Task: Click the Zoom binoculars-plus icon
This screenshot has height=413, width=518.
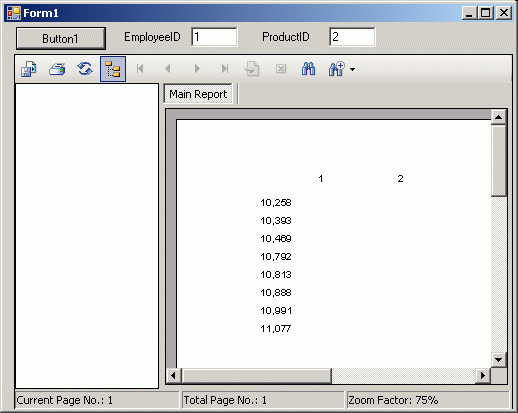Action: [x=336, y=69]
